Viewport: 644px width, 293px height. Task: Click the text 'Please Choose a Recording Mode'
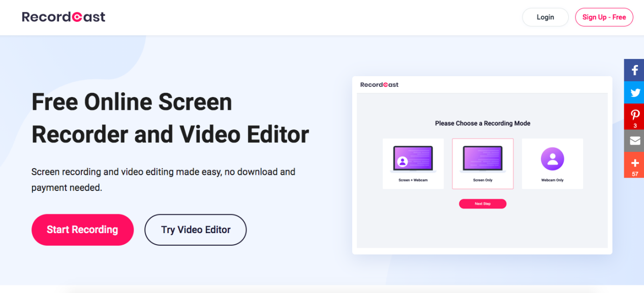click(x=483, y=123)
